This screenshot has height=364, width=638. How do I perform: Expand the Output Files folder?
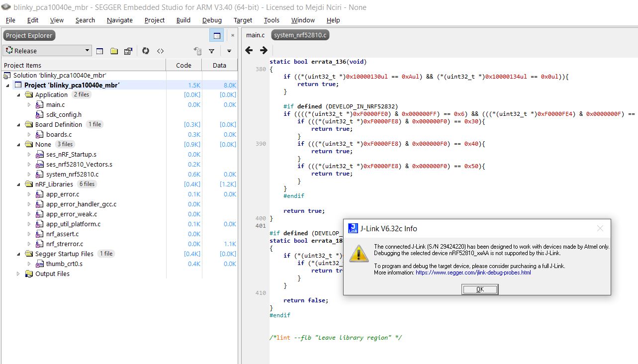tap(18, 273)
